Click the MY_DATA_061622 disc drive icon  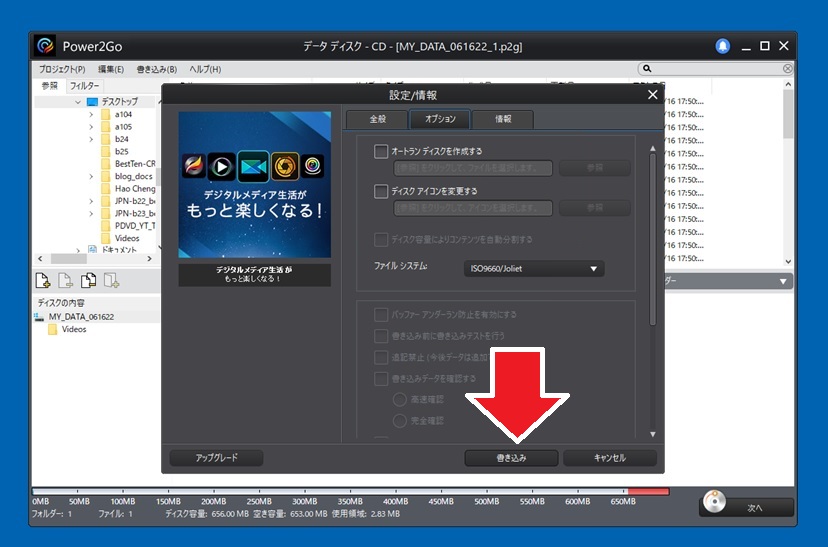39,317
